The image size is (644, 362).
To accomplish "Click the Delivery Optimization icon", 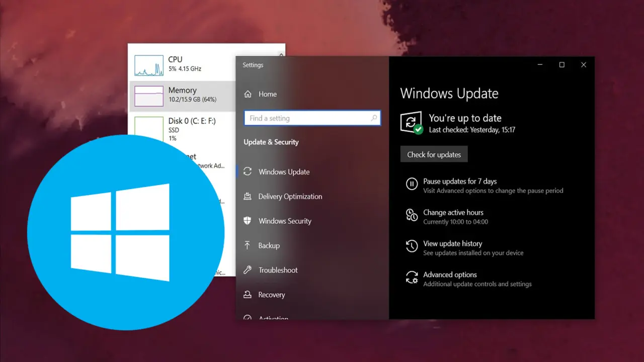I will point(248,196).
